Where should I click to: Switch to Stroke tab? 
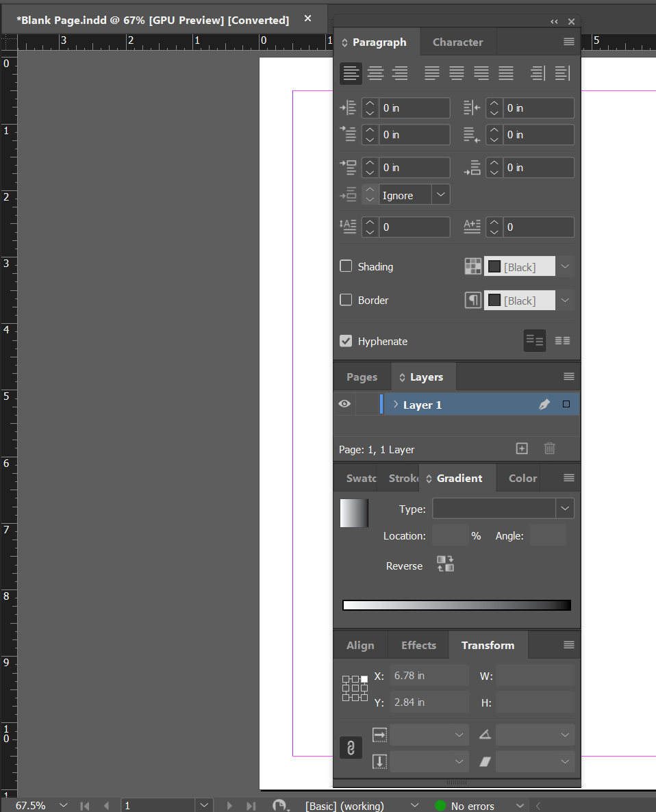tap(403, 479)
